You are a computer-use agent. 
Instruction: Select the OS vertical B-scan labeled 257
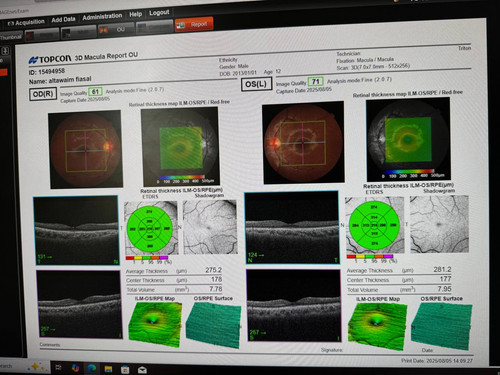tap(294, 305)
